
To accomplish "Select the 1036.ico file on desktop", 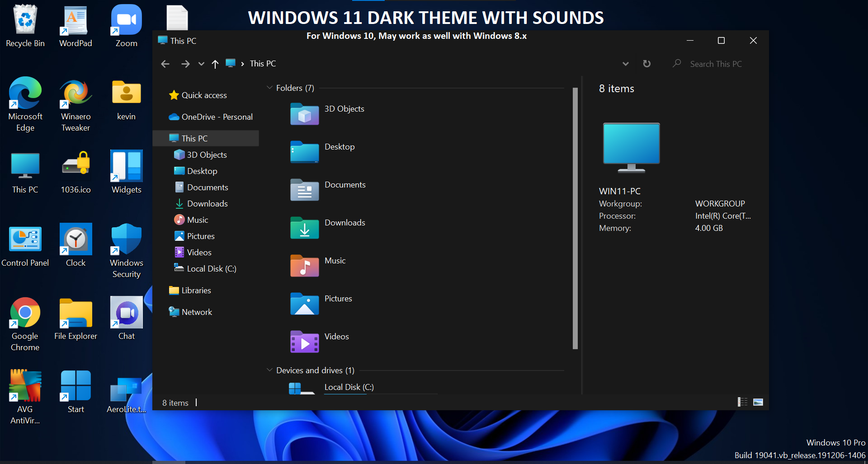I will point(75,173).
